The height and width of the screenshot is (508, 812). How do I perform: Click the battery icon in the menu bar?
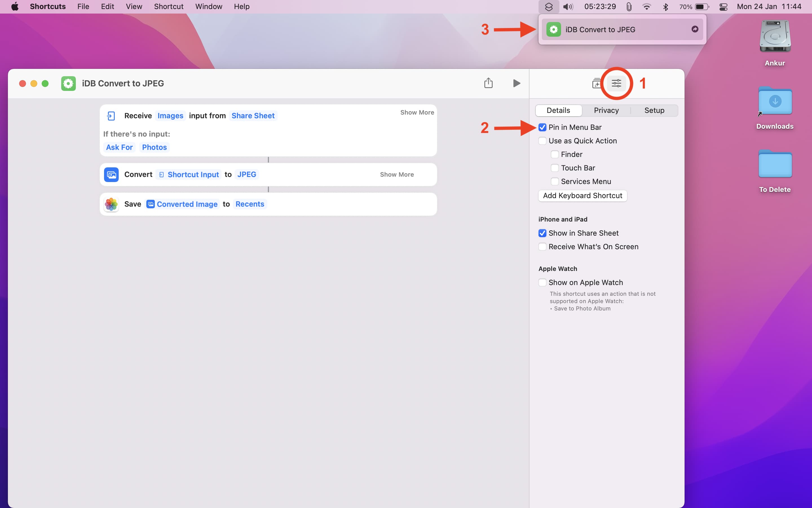[x=702, y=7]
